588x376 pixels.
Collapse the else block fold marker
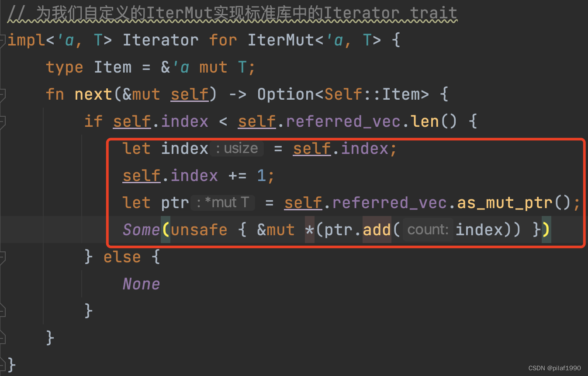click(x=2, y=257)
